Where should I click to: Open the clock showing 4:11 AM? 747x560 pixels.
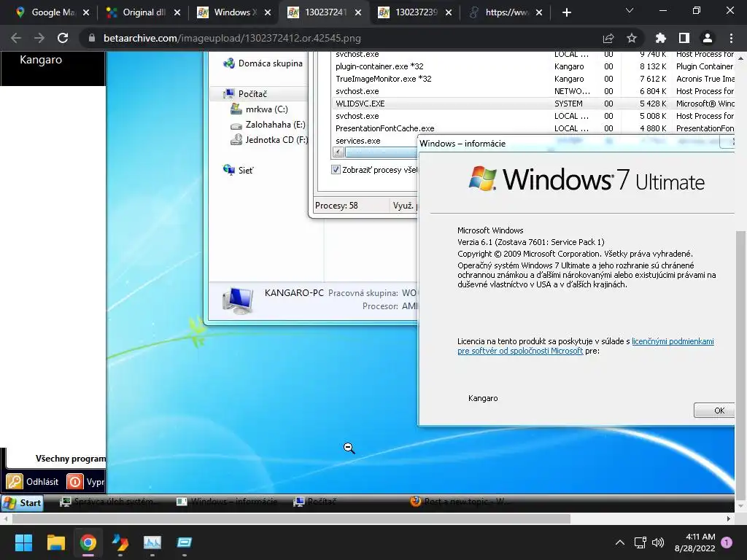point(695,542)
